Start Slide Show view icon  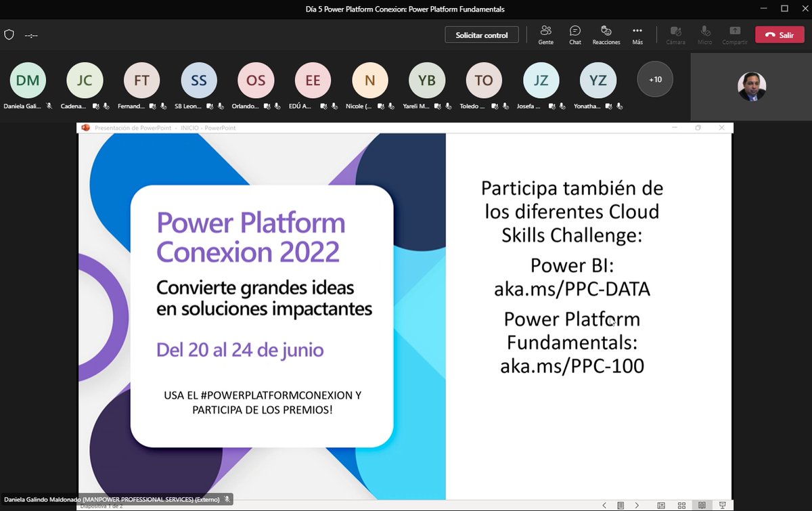[x=723, y=505]
